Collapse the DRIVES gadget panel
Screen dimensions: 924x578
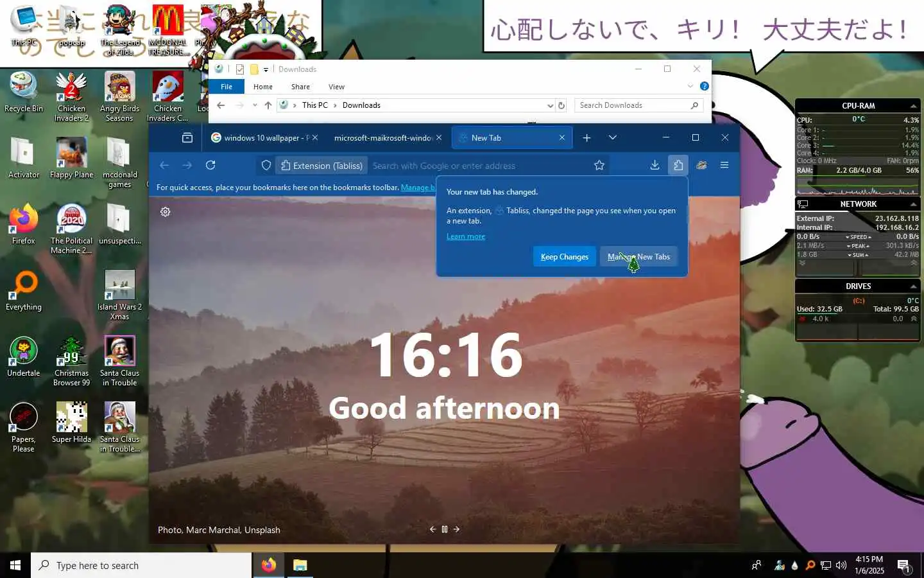[913, 286]
